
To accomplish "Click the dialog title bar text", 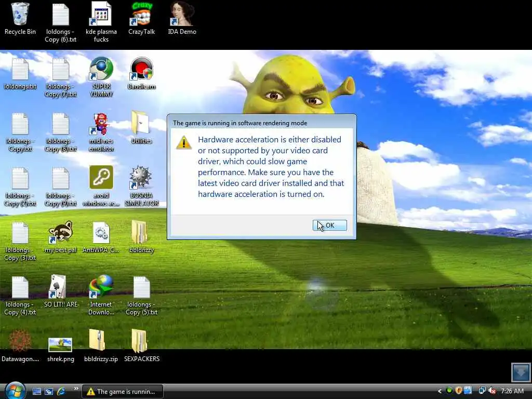I will pyautogui.click(x=240, y=123).
